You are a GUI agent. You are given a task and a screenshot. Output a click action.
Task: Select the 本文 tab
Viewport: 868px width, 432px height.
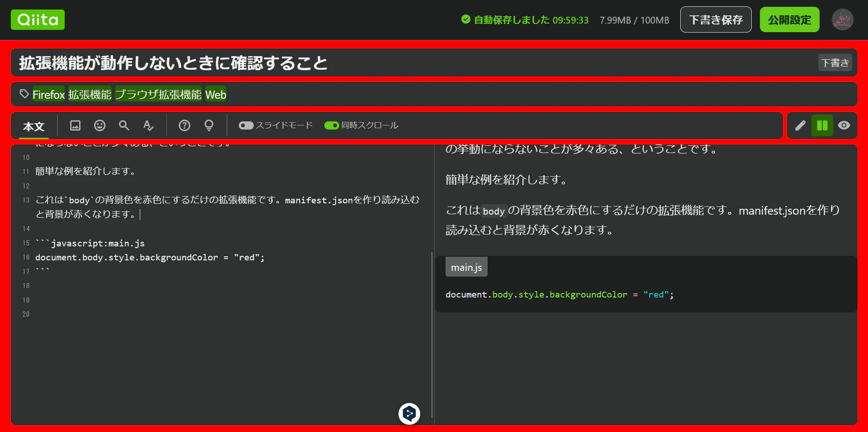click(x=34, y=126)
